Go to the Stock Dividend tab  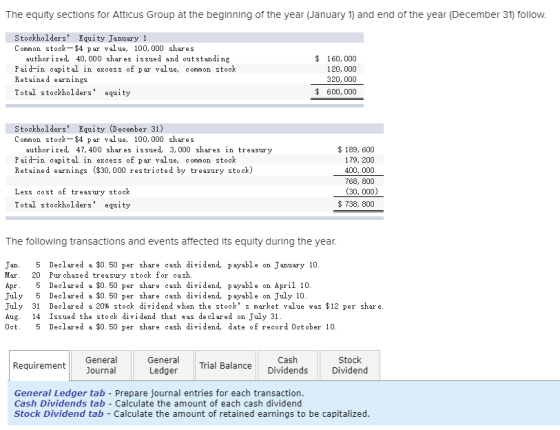[350, 365]
